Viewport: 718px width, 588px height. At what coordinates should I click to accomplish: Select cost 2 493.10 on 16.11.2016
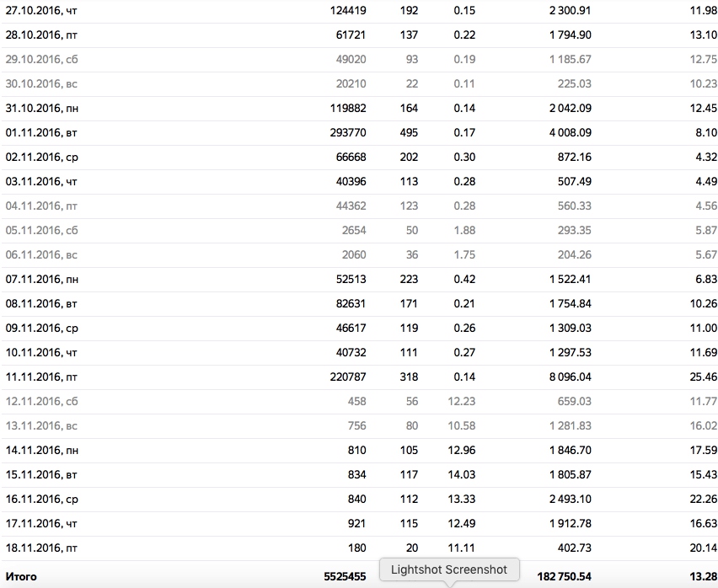tap(570, 500)
